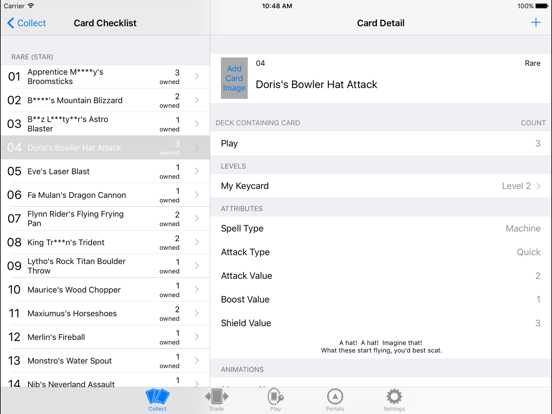The height and width of the screenshot is (414, 552).
Task: Select Lytho's Rock Titan Boulder Throw
Action: 106,266
